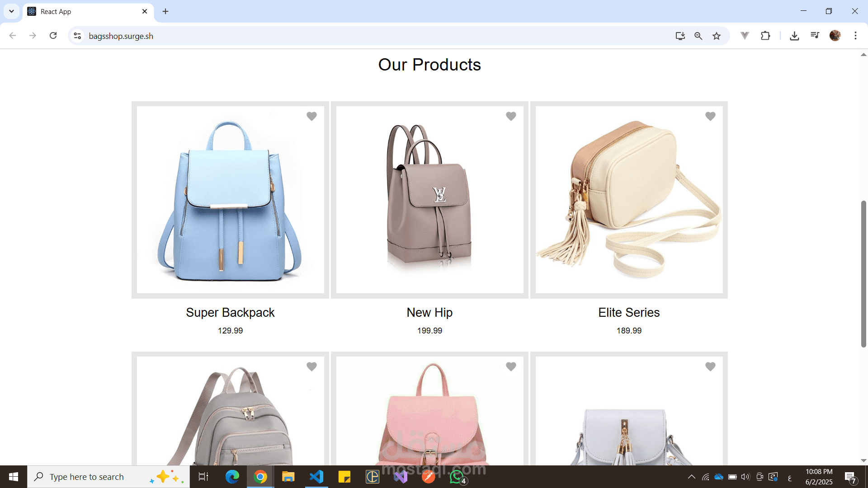Like the Elite Series bag via heart

(710, 116)
